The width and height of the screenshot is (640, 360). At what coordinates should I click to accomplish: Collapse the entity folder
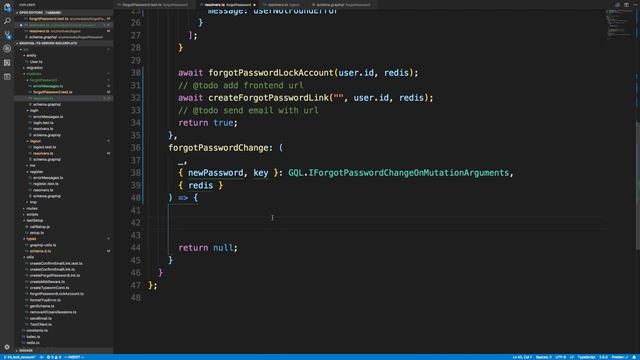[31, 56]
